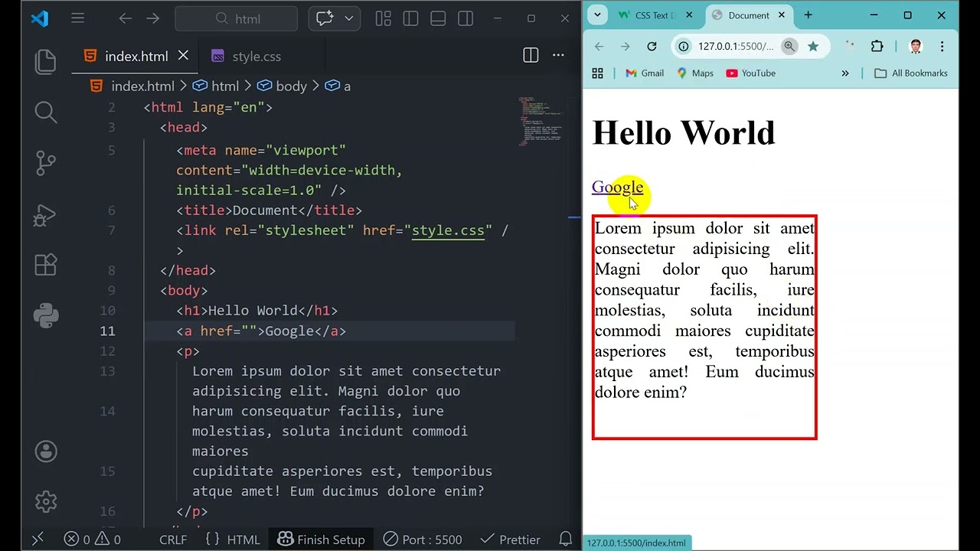This screenshot has width=980, height=551.
Task: Go forward in Chrome
Action: [x=626, y=47]
